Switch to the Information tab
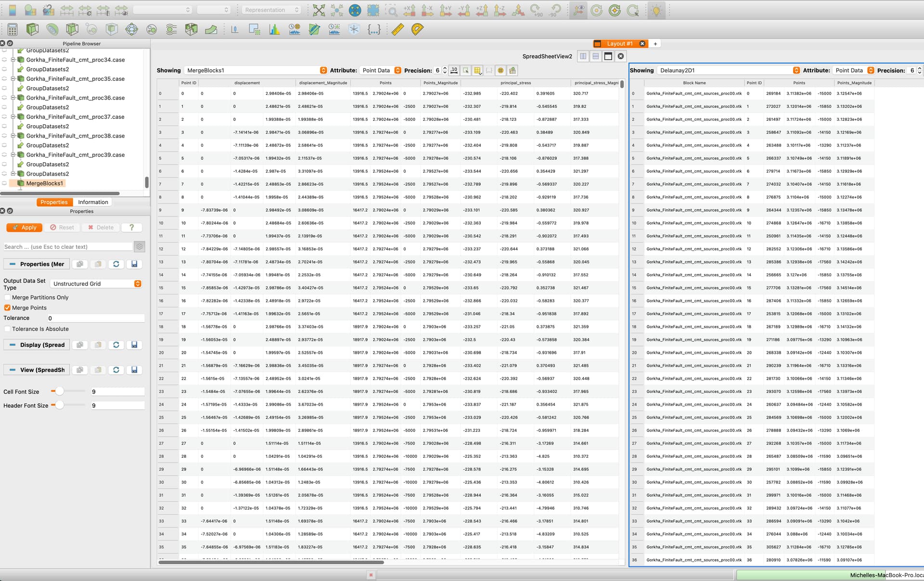Image resolution: width=924 pixels, height=581 pixels. (93, 202)
